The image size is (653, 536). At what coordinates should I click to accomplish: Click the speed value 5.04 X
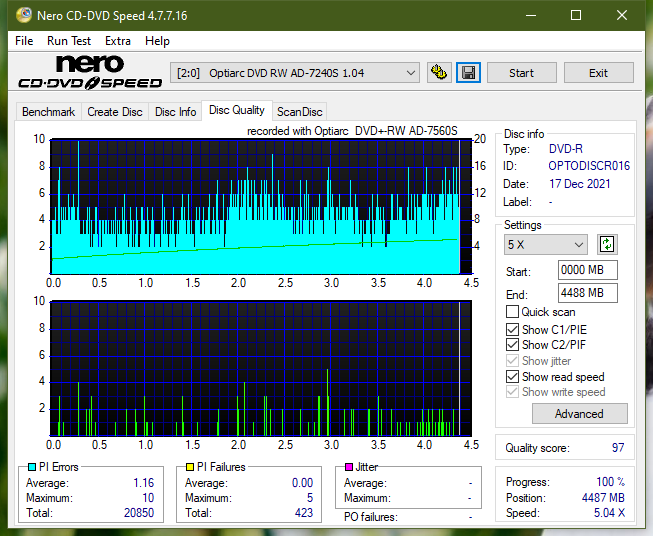[609, 513]
